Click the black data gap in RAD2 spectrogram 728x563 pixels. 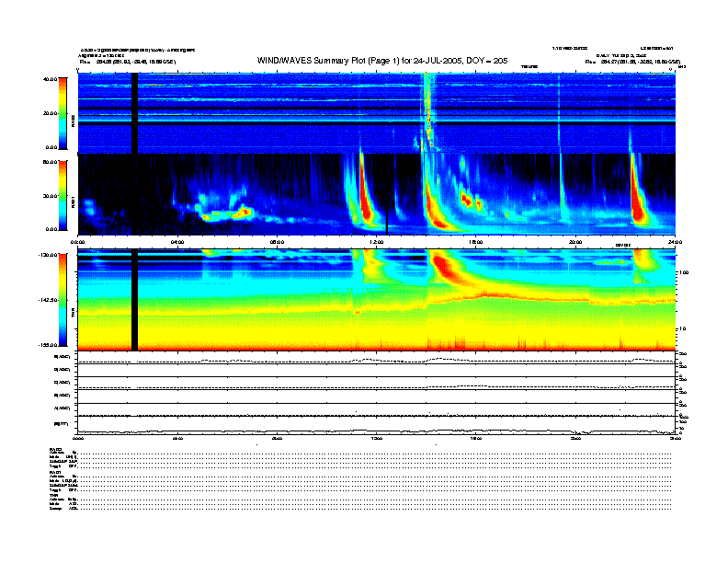point(134,113)
